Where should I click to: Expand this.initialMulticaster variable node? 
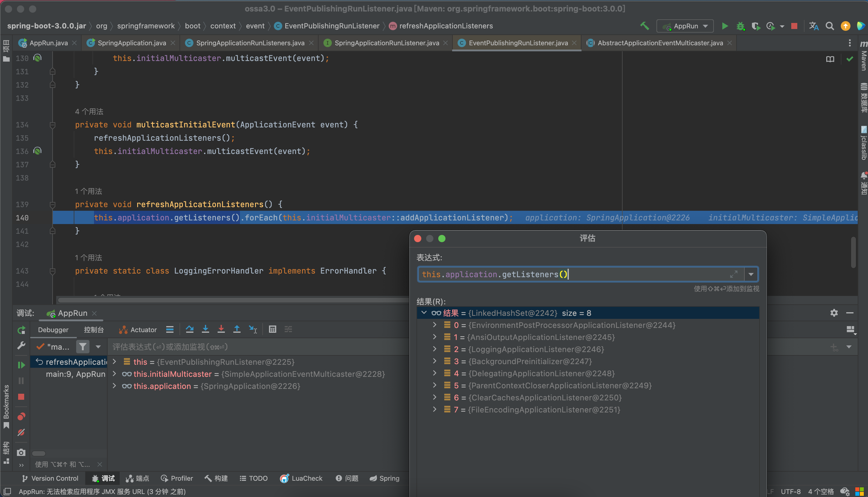click(x=115, y=374)
